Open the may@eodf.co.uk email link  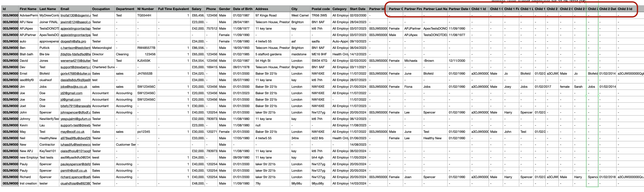pyautogui.click(x=72, y=132)
